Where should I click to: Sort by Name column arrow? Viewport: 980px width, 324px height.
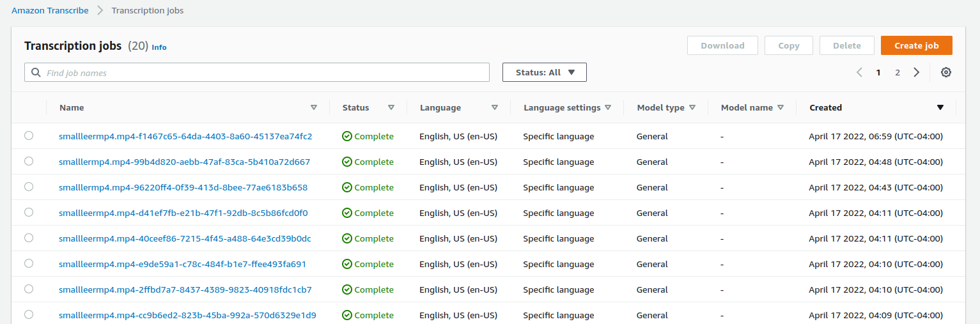(313, 107)
